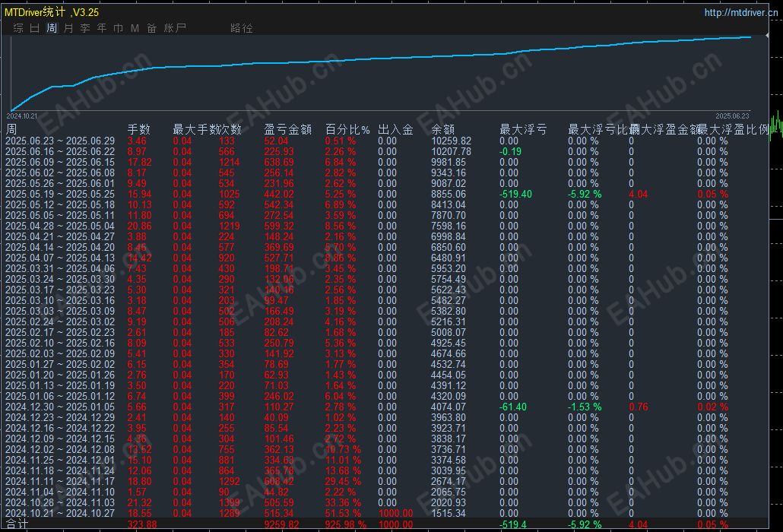Screen dimensions: 783x532
Task: Click the balance value 10259.82
Action: pos(452,141)
